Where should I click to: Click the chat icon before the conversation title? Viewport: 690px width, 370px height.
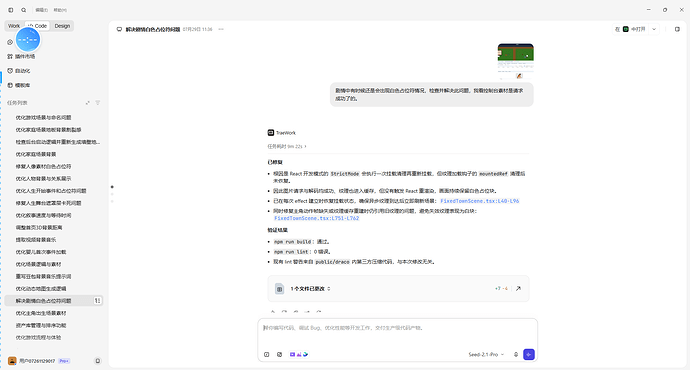[x=119, y=29]
